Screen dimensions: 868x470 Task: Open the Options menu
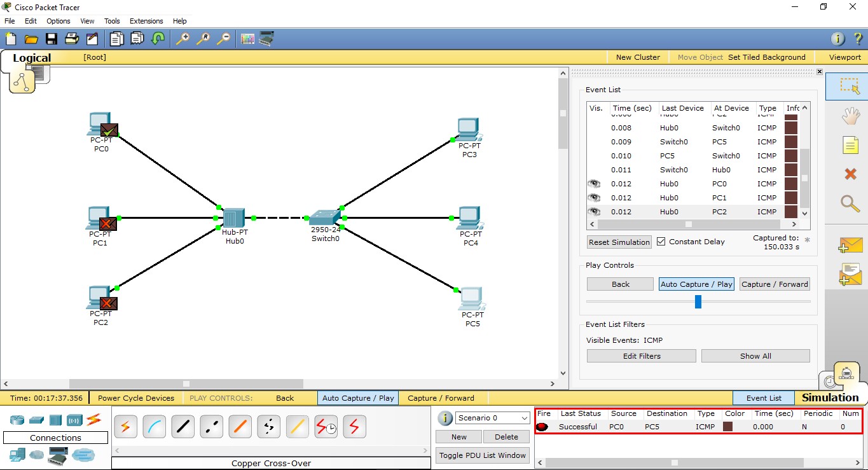click(59, 21)
